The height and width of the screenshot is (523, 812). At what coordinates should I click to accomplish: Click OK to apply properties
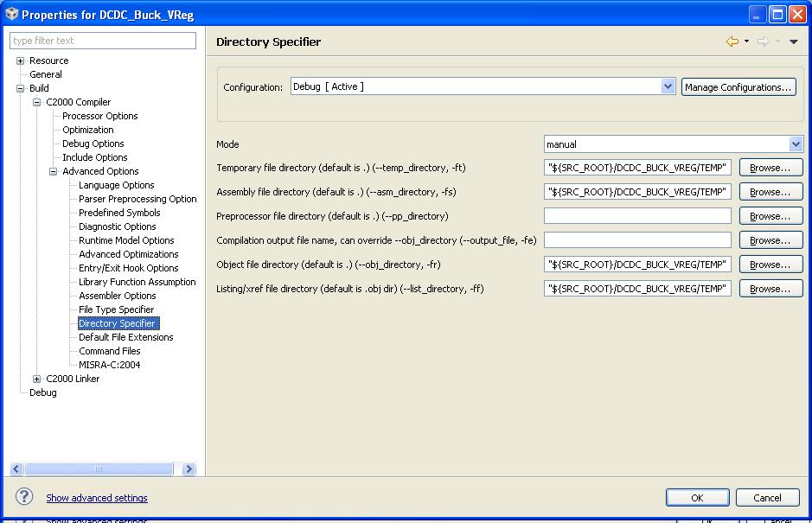698,498
